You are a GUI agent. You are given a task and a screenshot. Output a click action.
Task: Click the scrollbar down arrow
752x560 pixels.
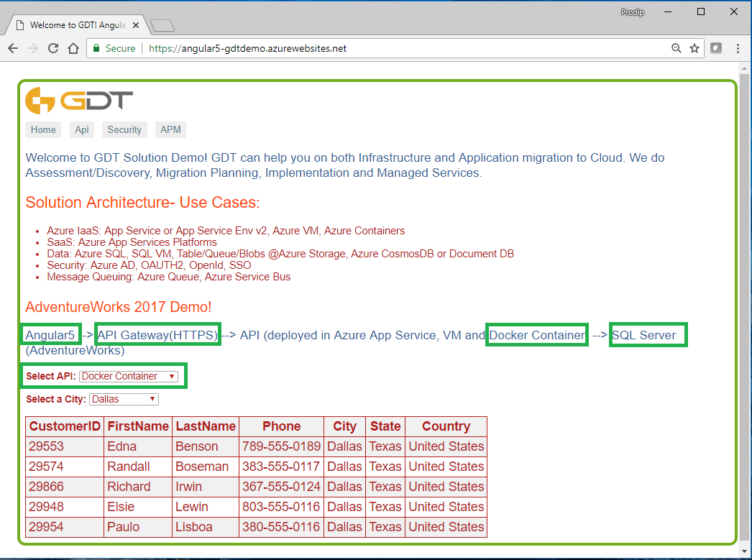744,551
